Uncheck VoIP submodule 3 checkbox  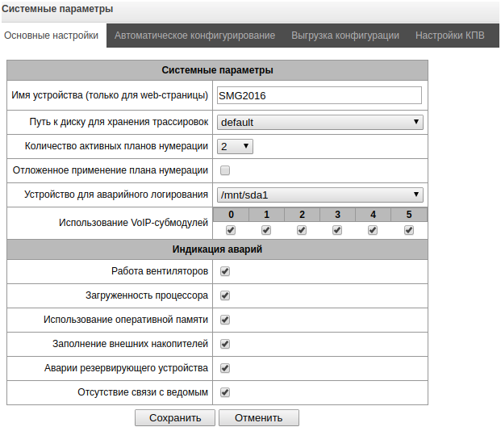(x=337, y=230)
